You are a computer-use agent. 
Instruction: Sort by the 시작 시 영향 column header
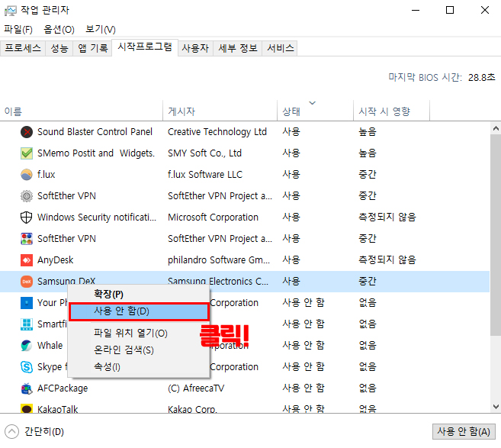tap(391, 111)
